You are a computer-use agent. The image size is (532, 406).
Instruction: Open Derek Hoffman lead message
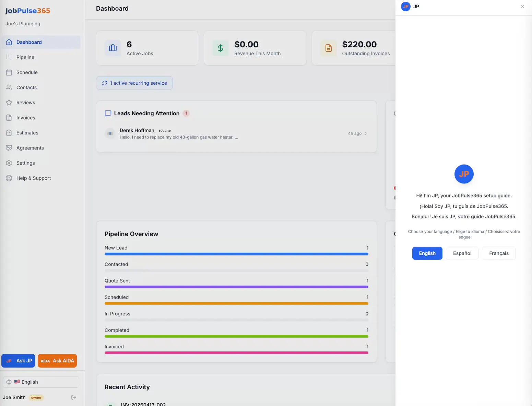tap(236, 133)
